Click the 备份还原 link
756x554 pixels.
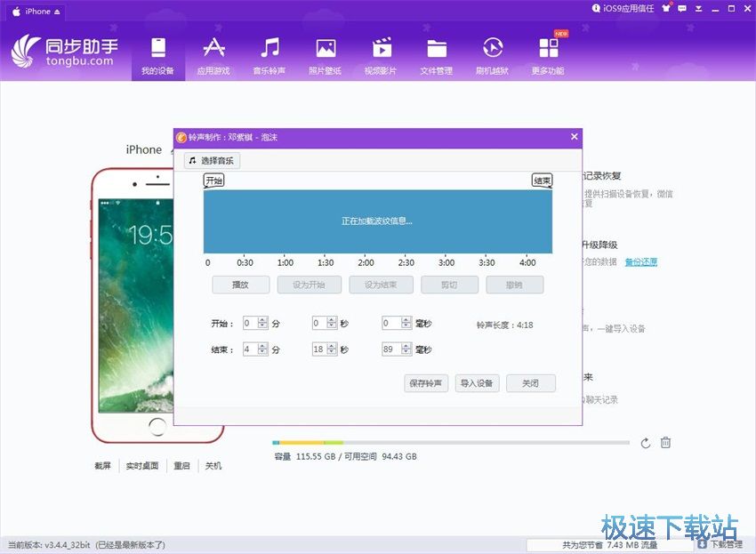640,261
